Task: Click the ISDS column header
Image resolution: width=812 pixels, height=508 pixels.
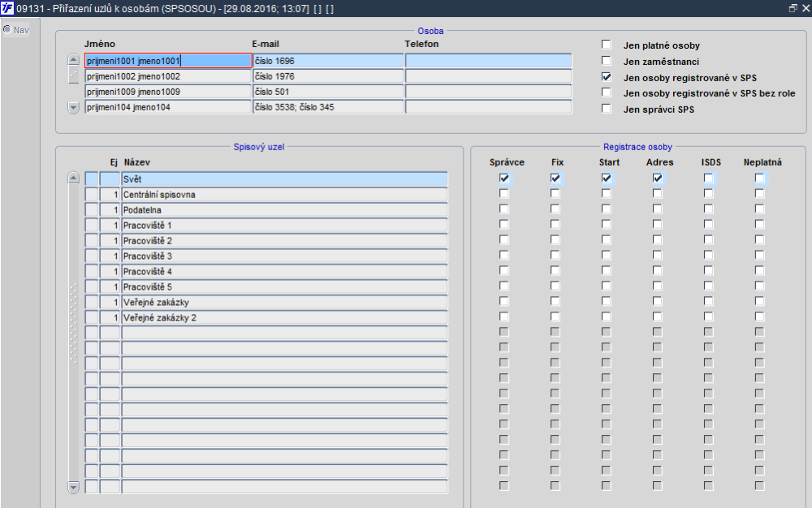Action: pyautogui.click(x=711, y=162)
